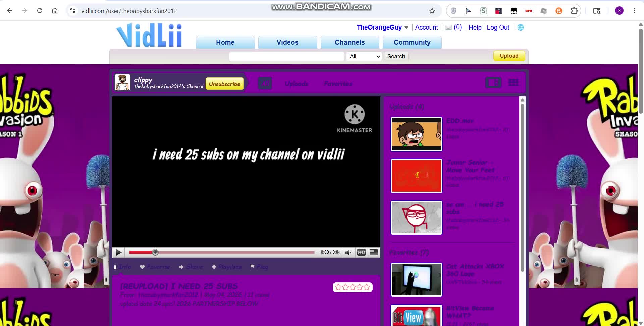This screenshot has height=326, width=644.
Task: Go back with the browser back arrow
Action: coord(10,11)
